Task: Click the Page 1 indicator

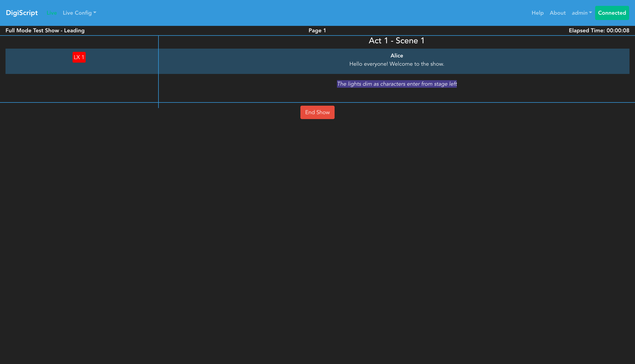Action: pyautogui.click(x=317, y=30)
